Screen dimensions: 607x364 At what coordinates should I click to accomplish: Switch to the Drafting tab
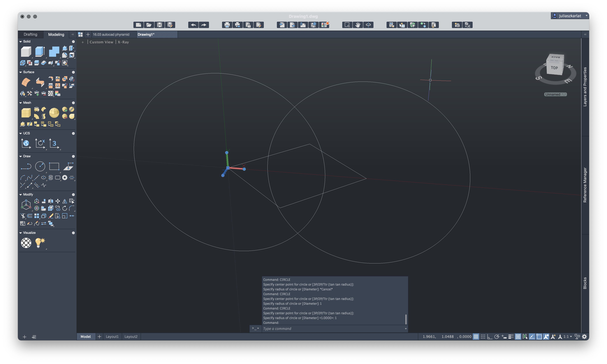point(30,34)
